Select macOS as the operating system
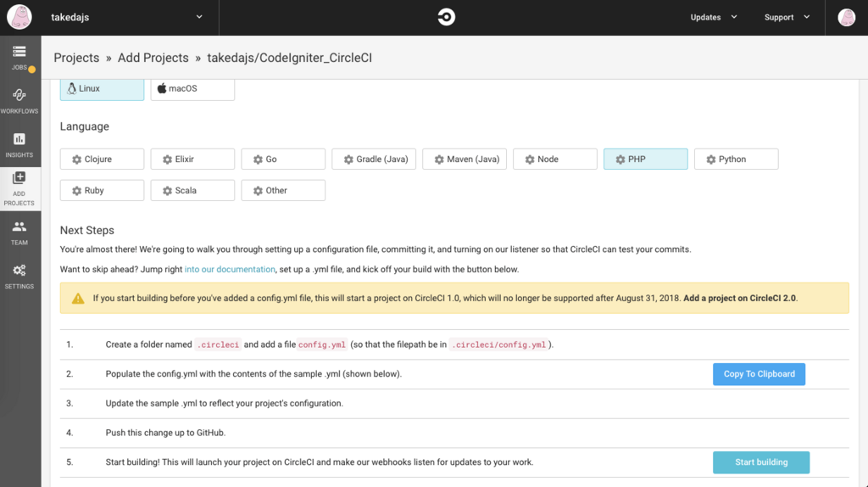The width and height of the screenshot is (868, 487). pos(192,88)
